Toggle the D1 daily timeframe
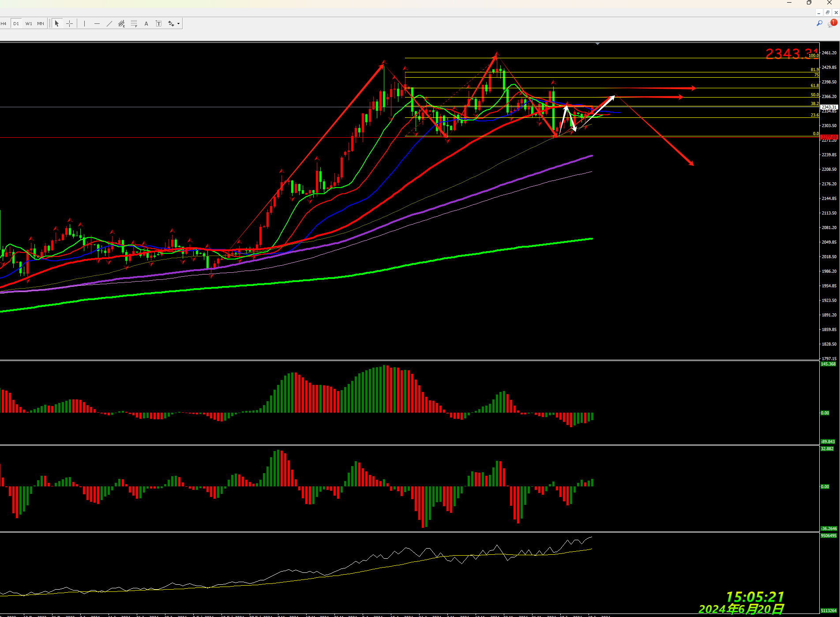Viewport: 840px width, 617px height. tap(16, 24)
